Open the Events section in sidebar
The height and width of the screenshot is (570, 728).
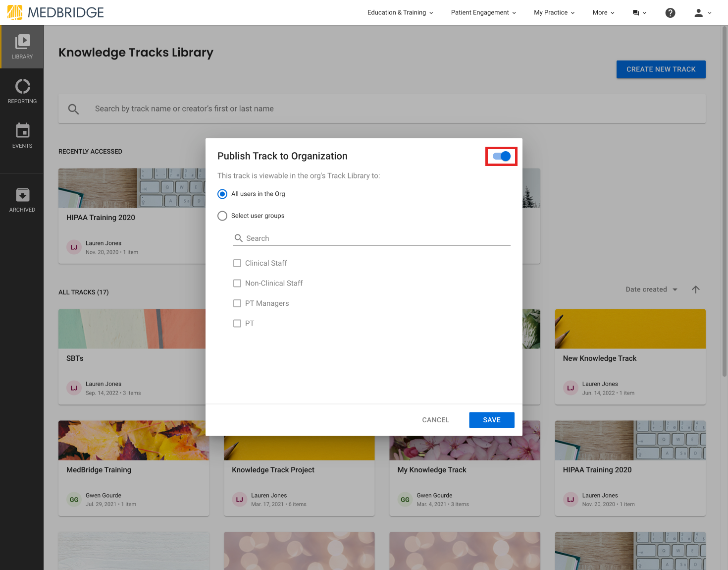pyautogui.click(x=22, y=135)
